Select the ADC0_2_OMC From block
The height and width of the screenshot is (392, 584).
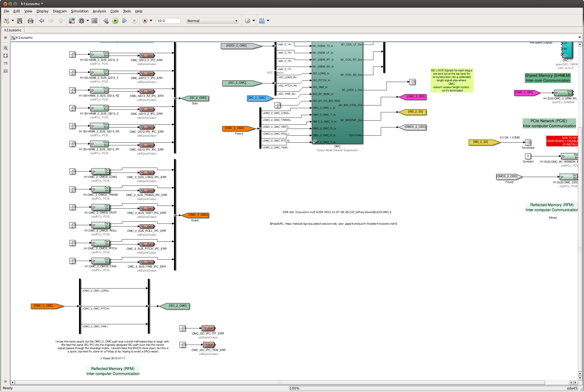(x=241, y=46)
